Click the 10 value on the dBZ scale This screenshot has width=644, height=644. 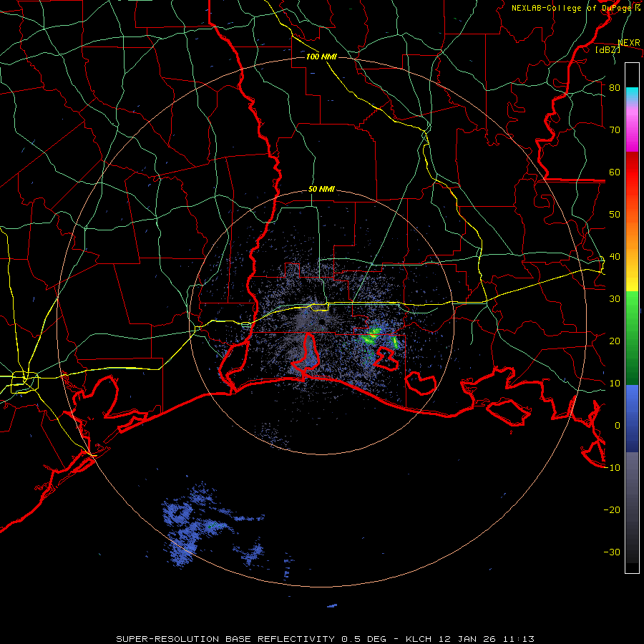pos(615,384)
